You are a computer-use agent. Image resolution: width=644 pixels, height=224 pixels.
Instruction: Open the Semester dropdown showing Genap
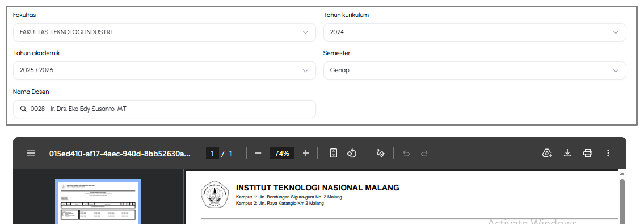[x=475, y=70]
